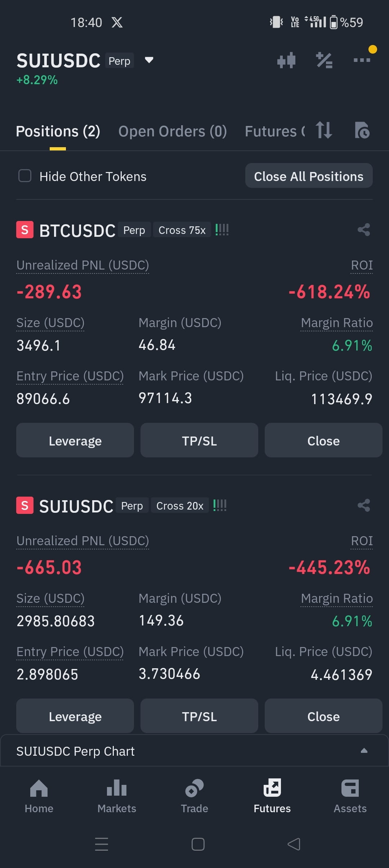Open TP/SL for the BTCUSDC position
389x868 pixels.
pos(199,440)
